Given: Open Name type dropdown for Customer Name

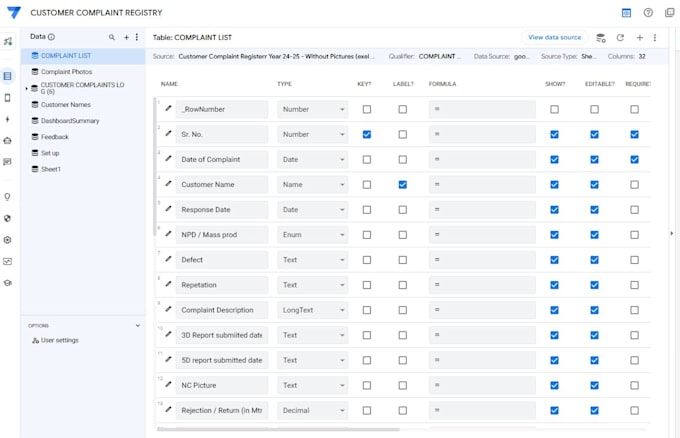Looking at the screenshot, I should click(x=313, y=185).
